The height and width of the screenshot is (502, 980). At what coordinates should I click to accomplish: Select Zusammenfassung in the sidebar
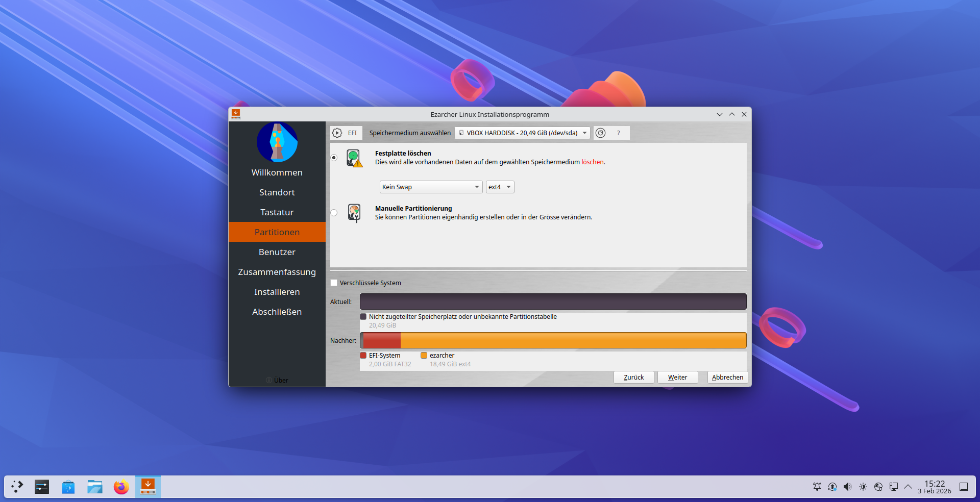click(277, 272)
